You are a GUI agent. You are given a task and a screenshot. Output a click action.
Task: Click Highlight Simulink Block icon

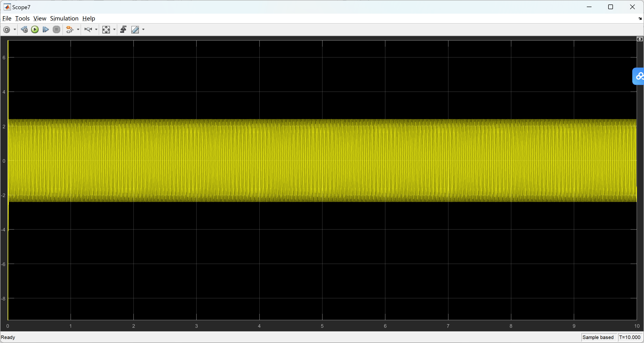click(69, 30)
